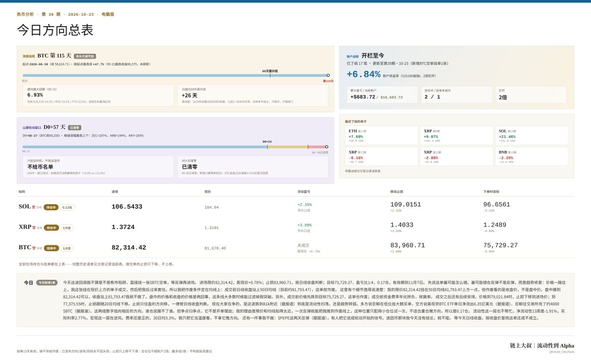Click the BTC entry price 82,314.42

click(x=129, y=248)
